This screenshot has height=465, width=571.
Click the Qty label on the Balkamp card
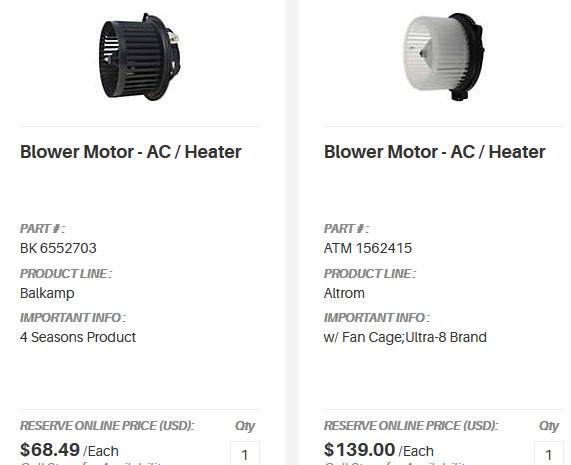point(245,426)
